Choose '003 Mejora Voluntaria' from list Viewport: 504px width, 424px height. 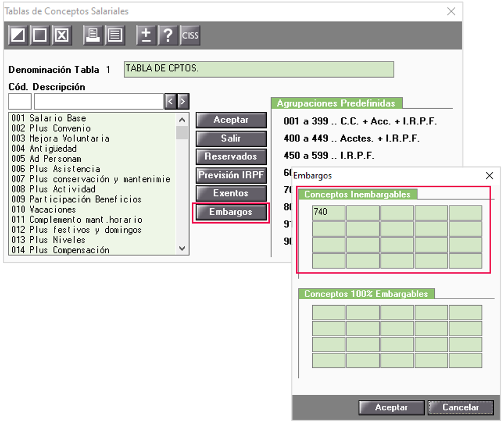92,139
